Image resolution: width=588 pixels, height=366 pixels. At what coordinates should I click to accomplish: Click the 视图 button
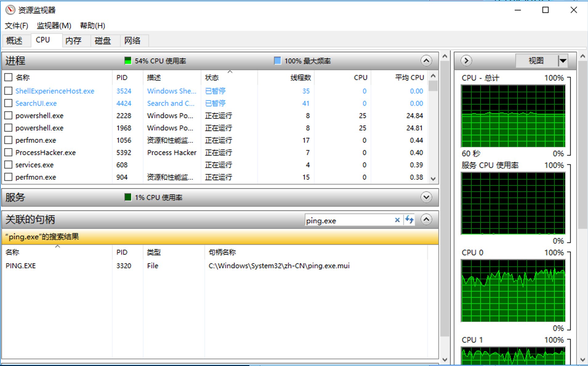(536, 61)
